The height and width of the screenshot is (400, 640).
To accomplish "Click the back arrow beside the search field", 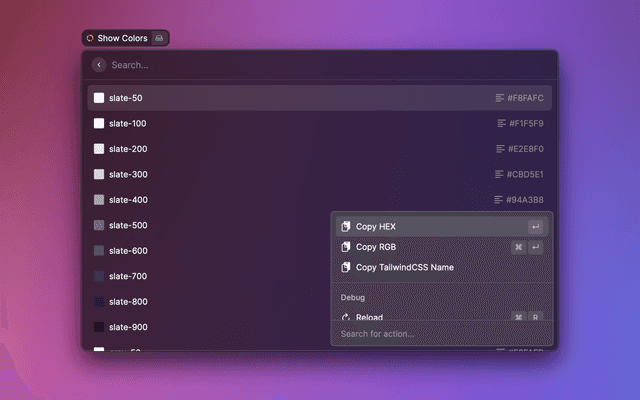I will 99,65.
